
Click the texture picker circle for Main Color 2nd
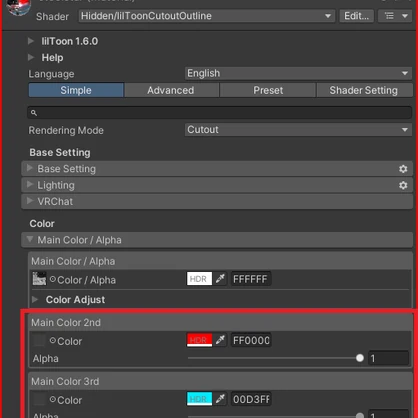tap(53, 340)
